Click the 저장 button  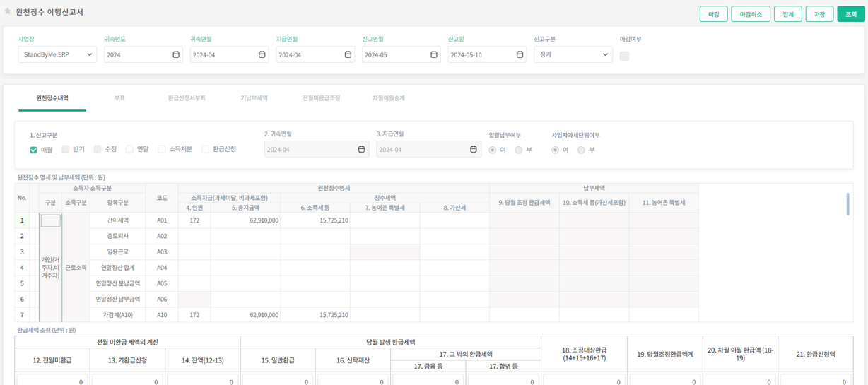[x=819, y=14]
